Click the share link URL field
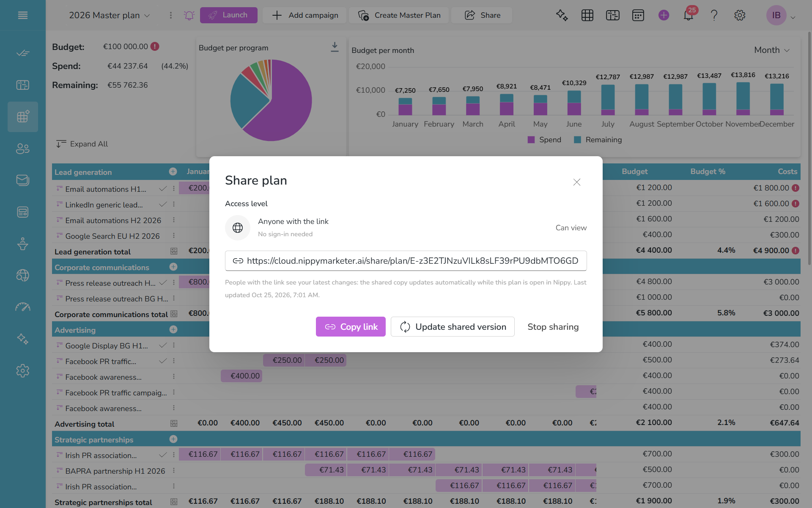812x508 pixels. pyautogui.click(x=406, y=261)
